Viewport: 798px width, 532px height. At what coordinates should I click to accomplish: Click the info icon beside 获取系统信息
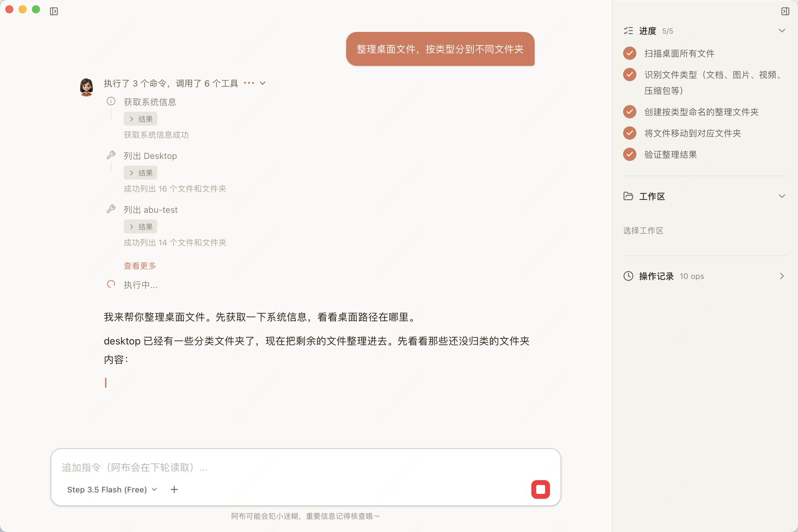111,101
